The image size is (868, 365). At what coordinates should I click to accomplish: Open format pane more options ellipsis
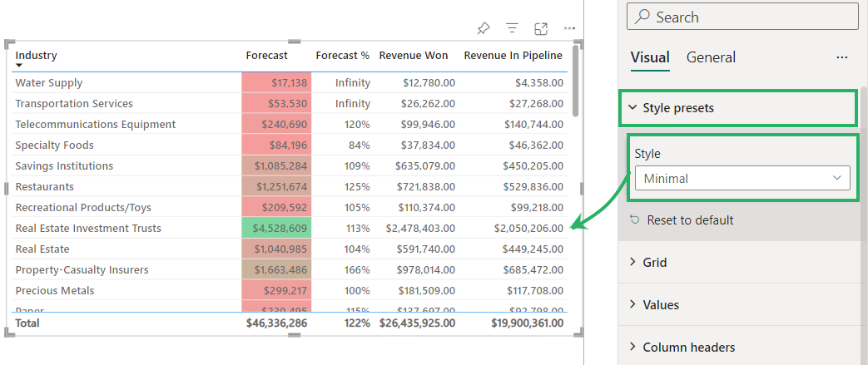(842, 57)
